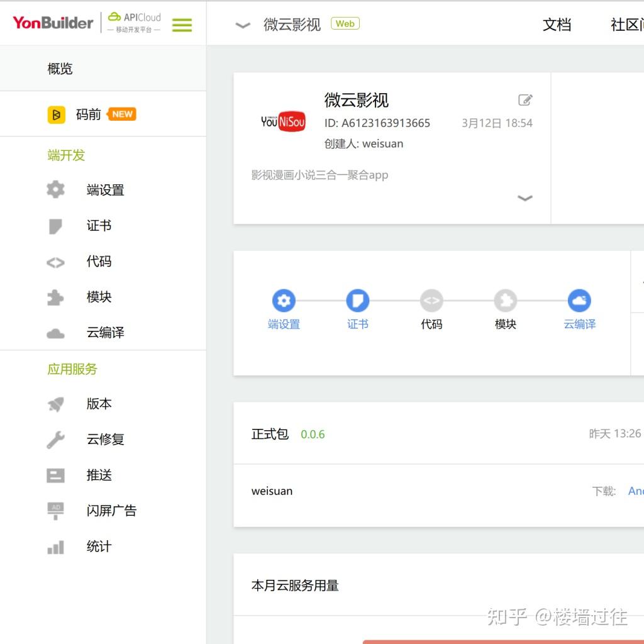Click the Android download link for weisuan package
The height and width of the screenshot is (644, 644).
click(x=636, y=491)
